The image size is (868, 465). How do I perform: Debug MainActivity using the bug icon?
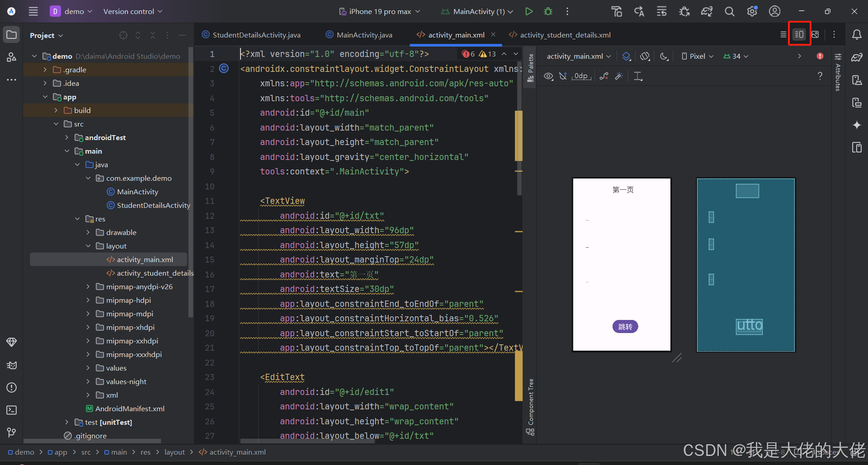(x=548, y=11)
